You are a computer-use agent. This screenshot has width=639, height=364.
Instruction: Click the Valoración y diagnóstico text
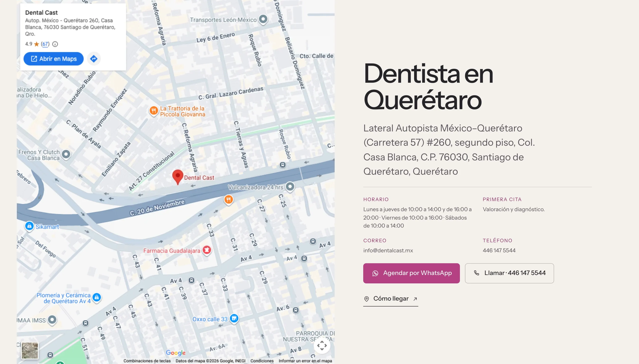(514, 209)
